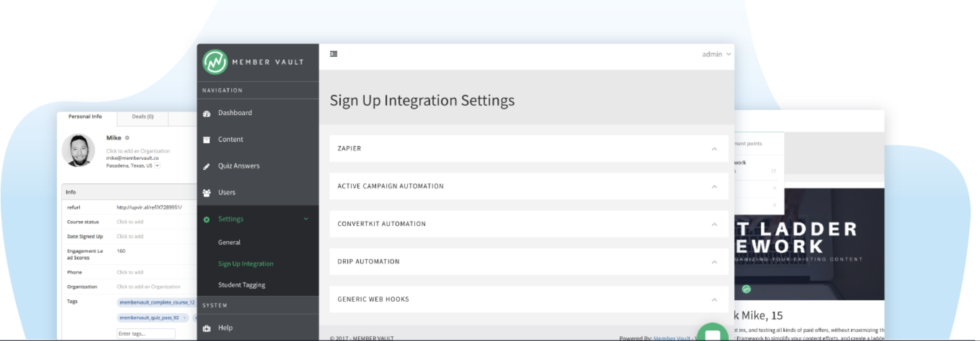Expand the Zapier section chevron
This screenshot has width=980, height=341.
pos(714,149)
